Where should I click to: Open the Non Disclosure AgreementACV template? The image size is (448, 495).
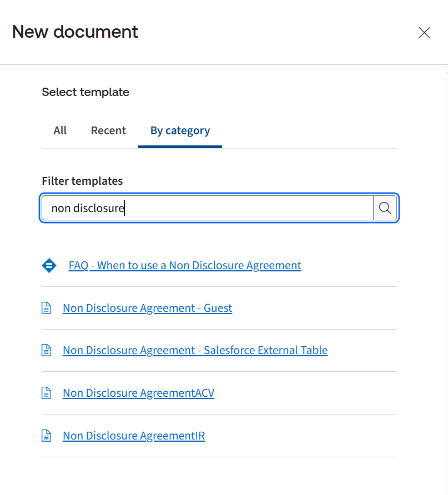point(138,393)
